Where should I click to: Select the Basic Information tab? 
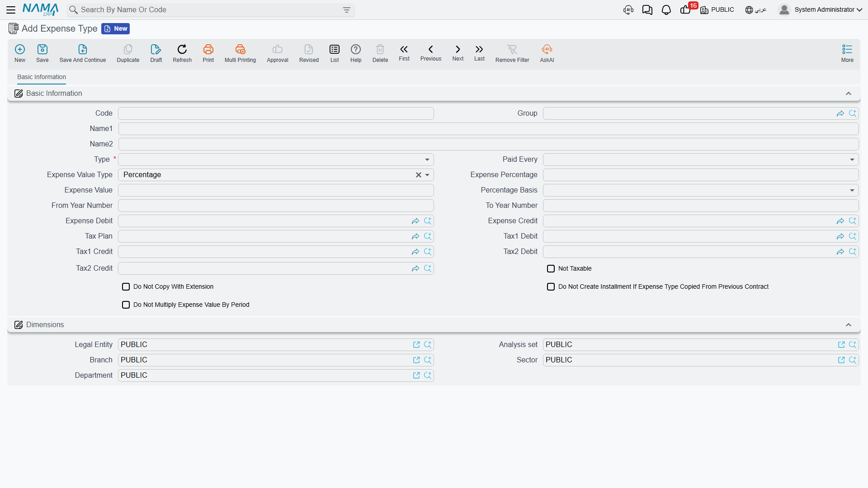42,77
